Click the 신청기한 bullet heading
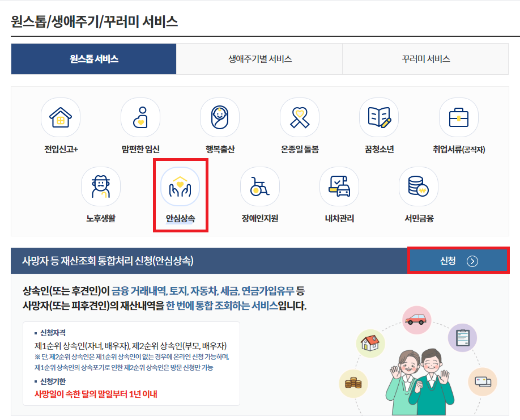The image size is (520, 420). pyautogui.click(x=53, y=381)
